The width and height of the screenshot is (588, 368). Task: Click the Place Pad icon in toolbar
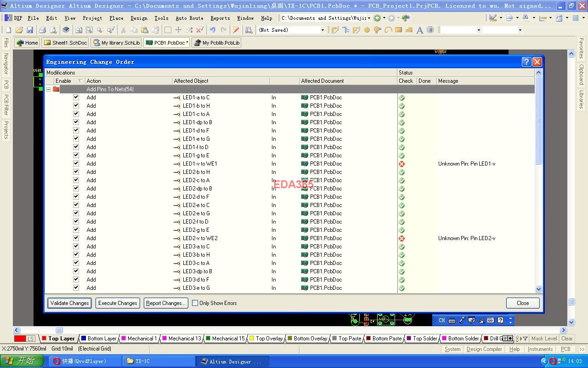coord(367,30)
